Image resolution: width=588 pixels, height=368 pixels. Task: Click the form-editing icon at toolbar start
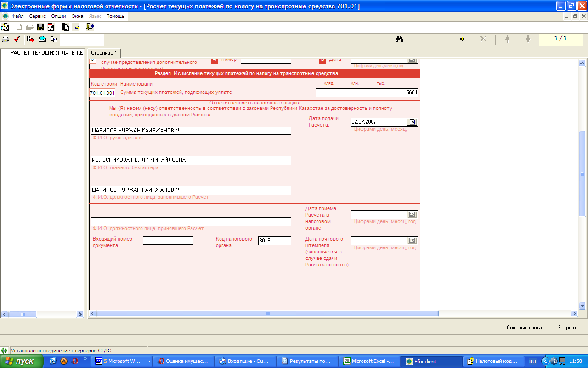click(6, 27)
